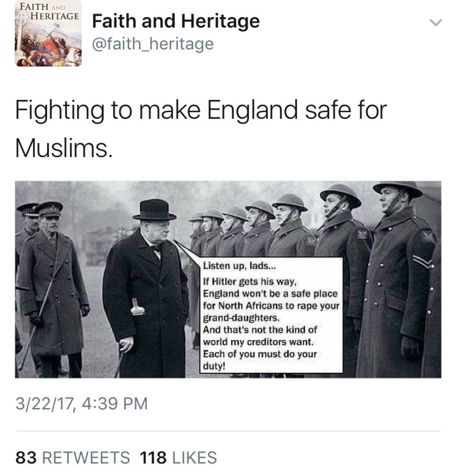Viewport: 456px width, 476px height.
Task: Click the number 118 in the stats row
Action: pyautogui.click(x=153, y=457)
